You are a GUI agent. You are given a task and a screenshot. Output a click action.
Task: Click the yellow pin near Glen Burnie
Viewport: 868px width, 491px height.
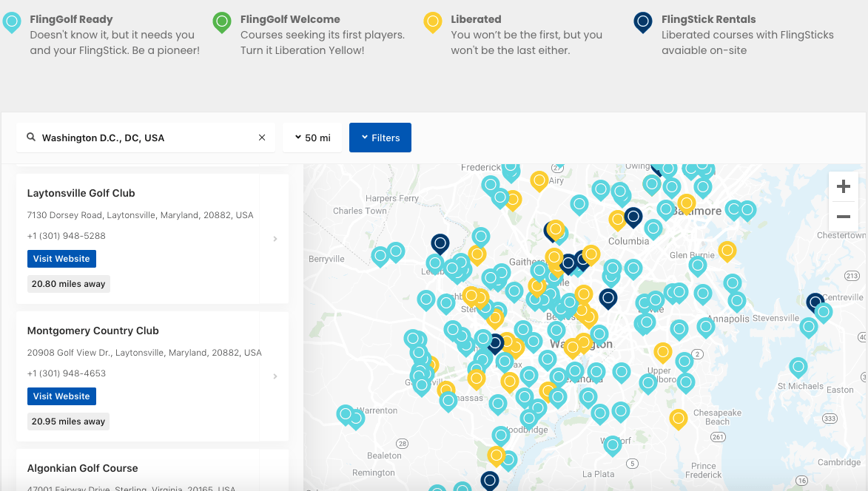[727, 251]
